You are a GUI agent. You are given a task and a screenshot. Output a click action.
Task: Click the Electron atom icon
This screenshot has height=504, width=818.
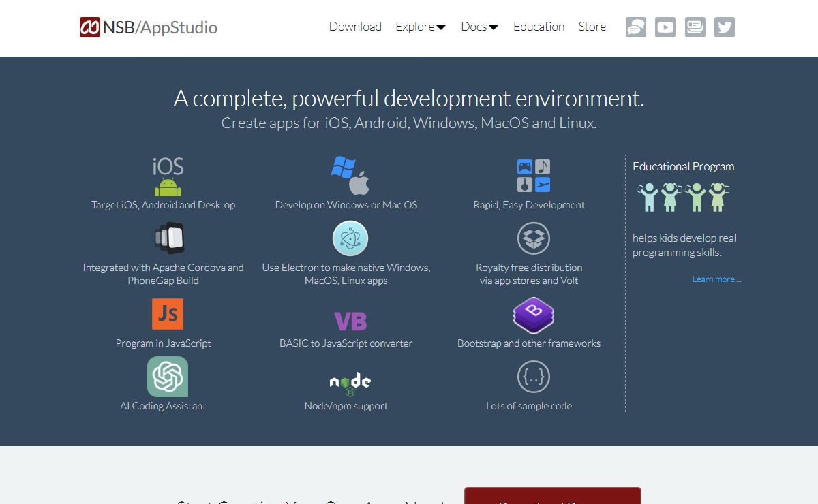tap(350, 238)
